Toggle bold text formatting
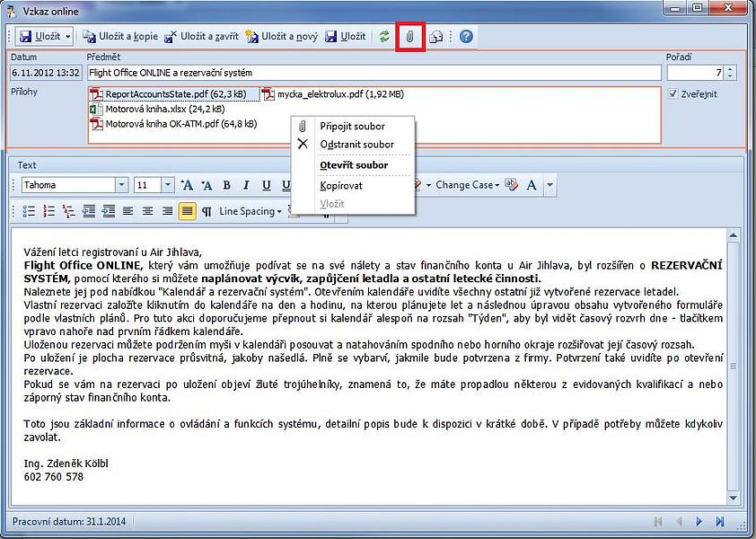 pos(226,185)
